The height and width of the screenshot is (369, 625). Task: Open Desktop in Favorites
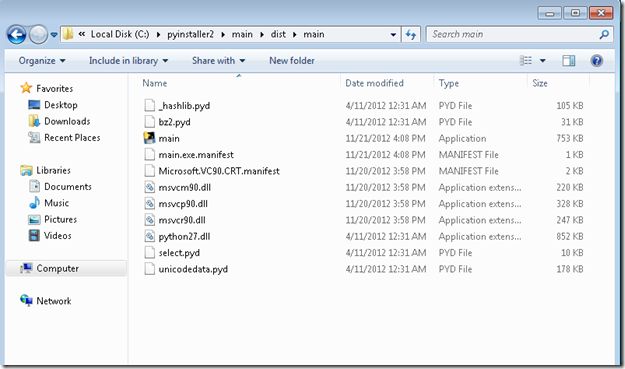coord(61,105)
